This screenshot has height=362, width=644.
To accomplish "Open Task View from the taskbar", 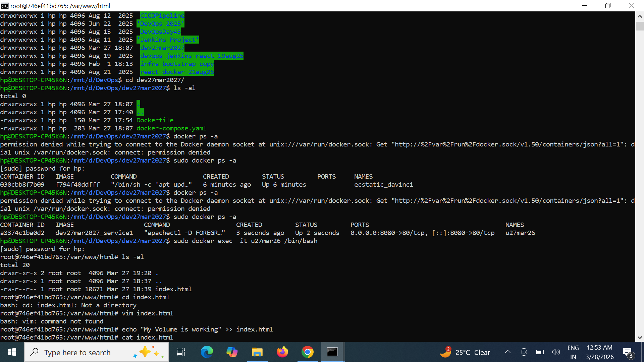I will [181, 352].
